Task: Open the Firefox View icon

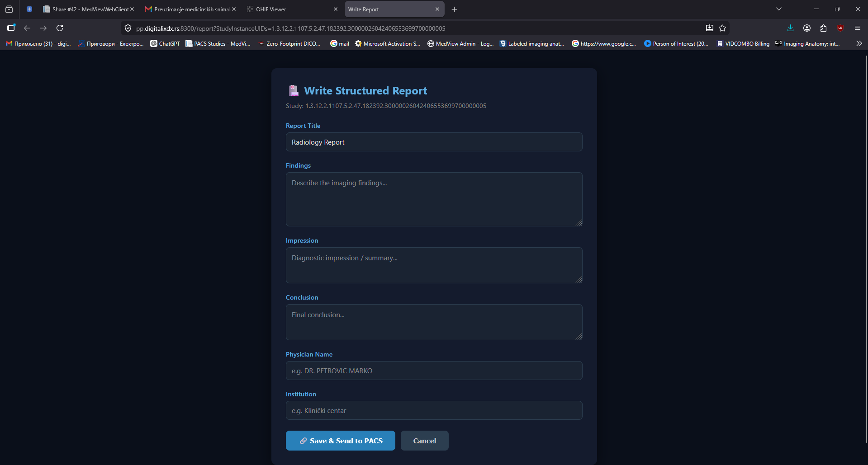Action: tap(9, 9)
